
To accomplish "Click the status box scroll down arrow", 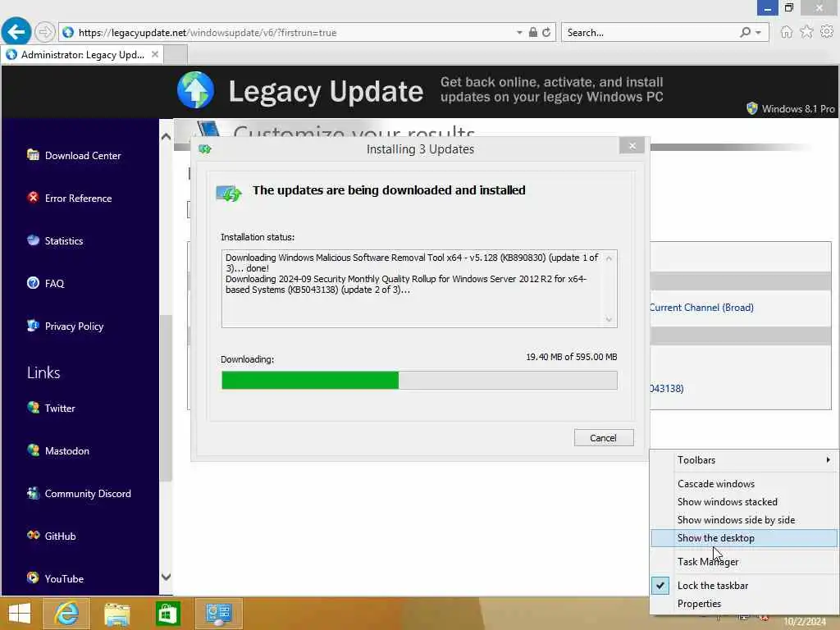I will [x=609, y=319].
